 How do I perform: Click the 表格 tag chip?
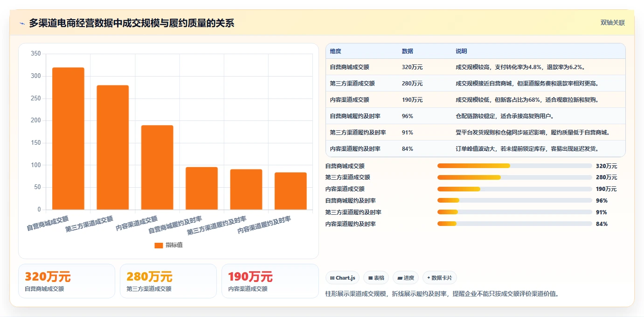pos(376,278)
